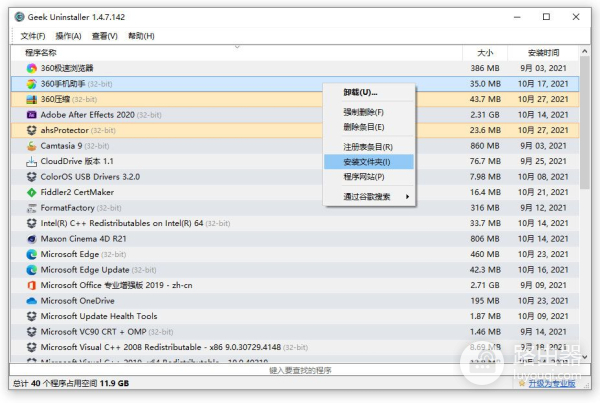
Task: Click the 860 MB size cell
Action: 485,146
